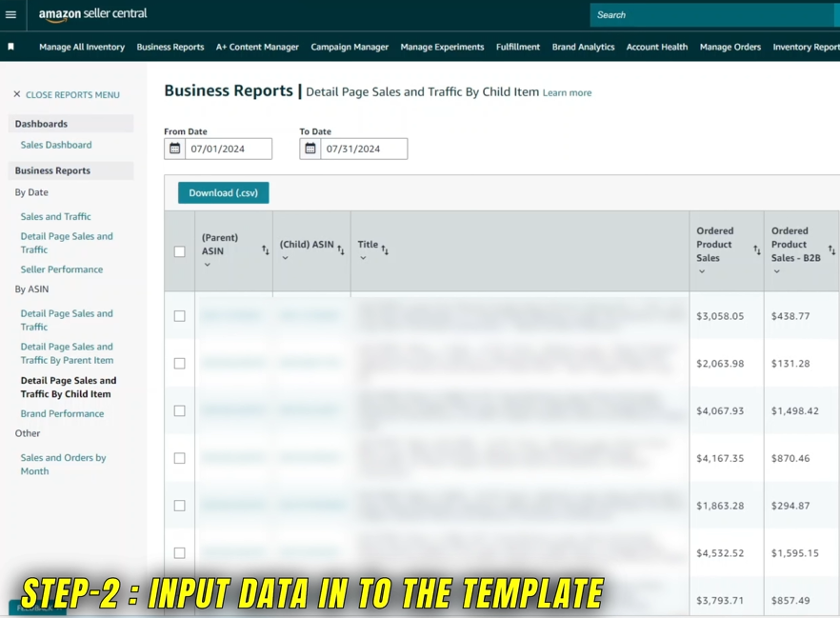840x618 pixels.
Task: Click the Amazon Seller Central logo
Action: click(x=92, y=14)
